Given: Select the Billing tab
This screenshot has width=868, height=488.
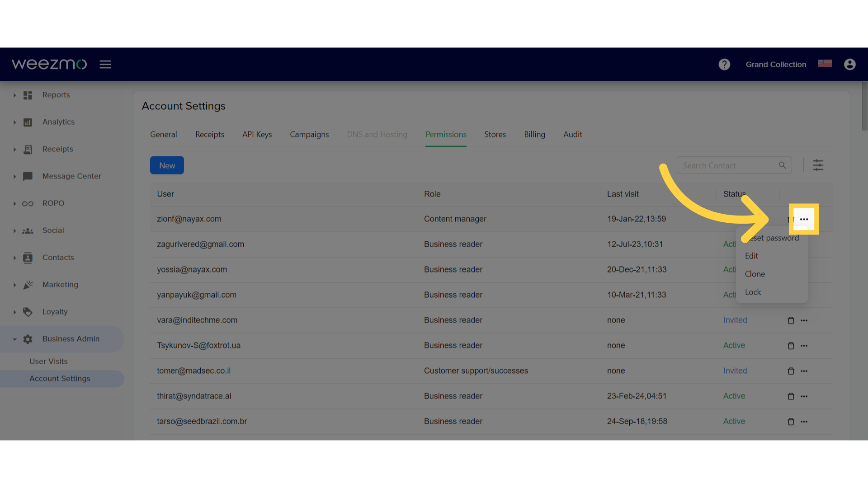Looking at the screenshot, I should [x=534, y=134].
